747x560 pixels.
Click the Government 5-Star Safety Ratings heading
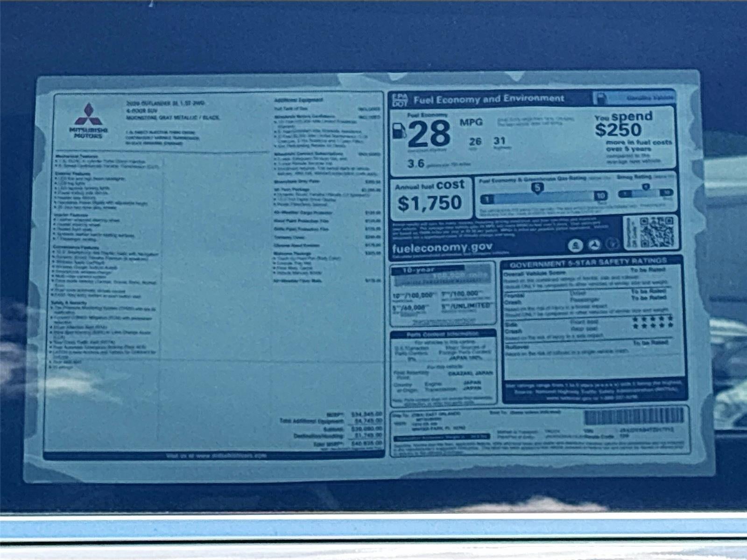(x=588, y=263)
